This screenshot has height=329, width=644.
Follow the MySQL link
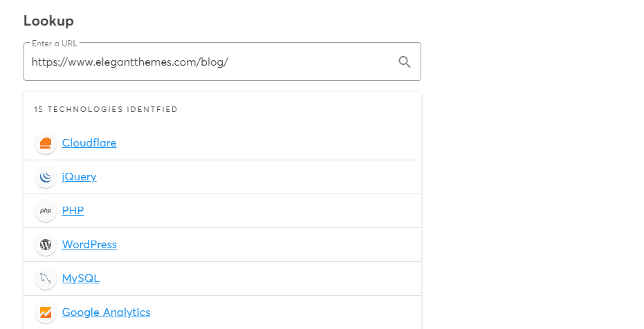pos(81,279)
